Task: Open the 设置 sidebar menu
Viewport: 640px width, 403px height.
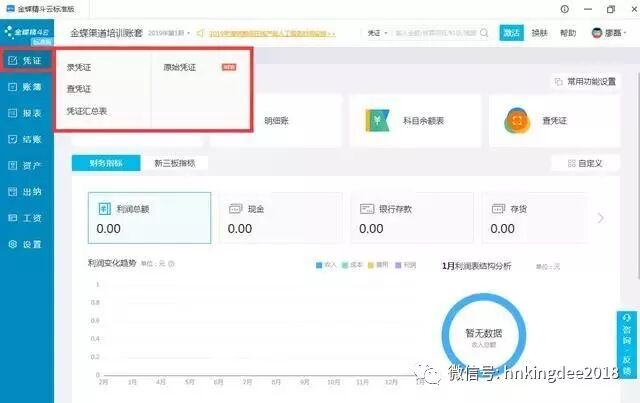Action: (x=26, y=244)
